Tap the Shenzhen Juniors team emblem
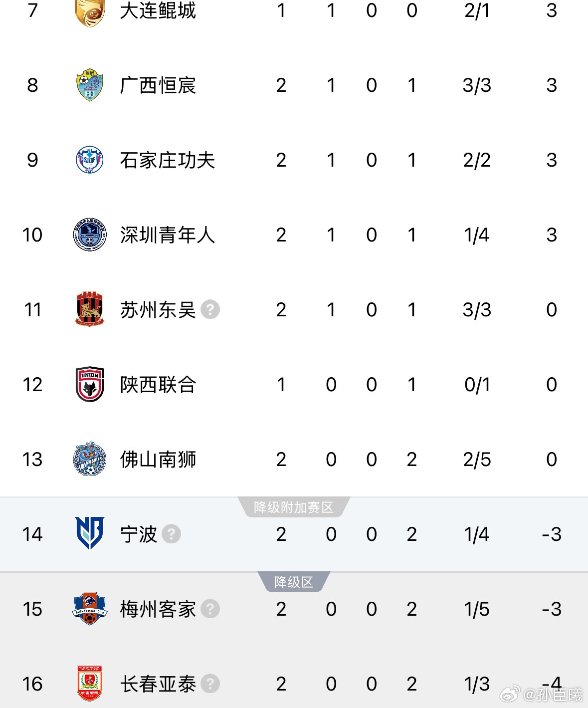588x708 pixels. (90, 235)
